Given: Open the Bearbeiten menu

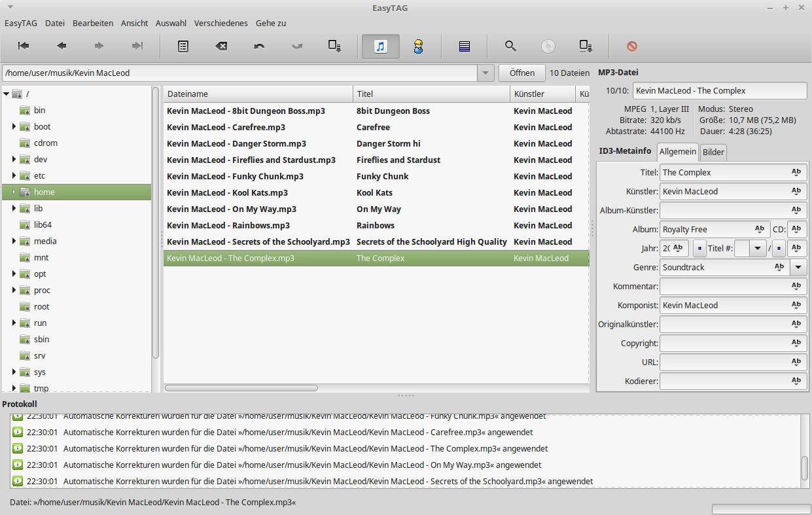Looking at the screenshot, I should [x=93, y=23].
